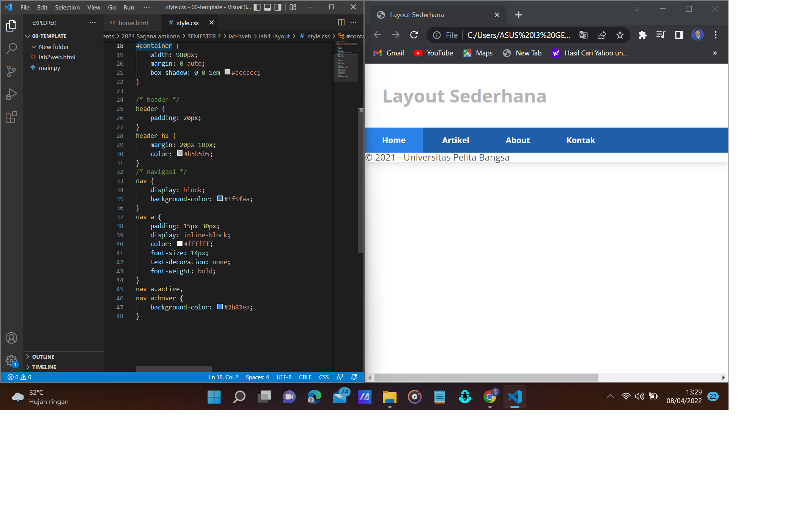
Task: Open the Extensions panel
Action: point(11,117)
